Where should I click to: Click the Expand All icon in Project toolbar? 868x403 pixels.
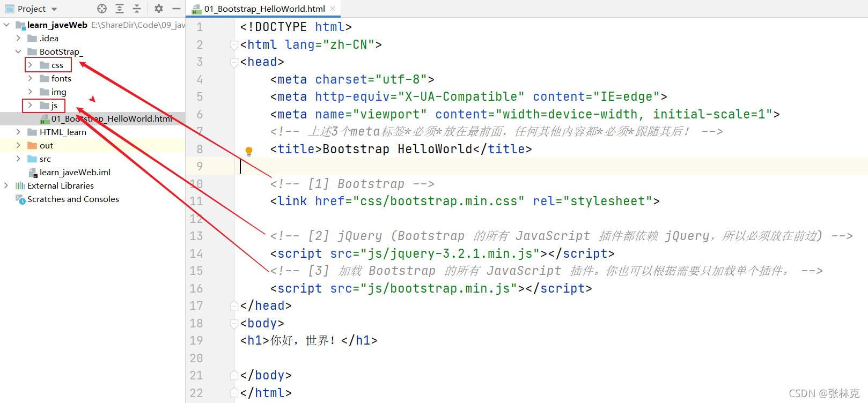[120, 9]
